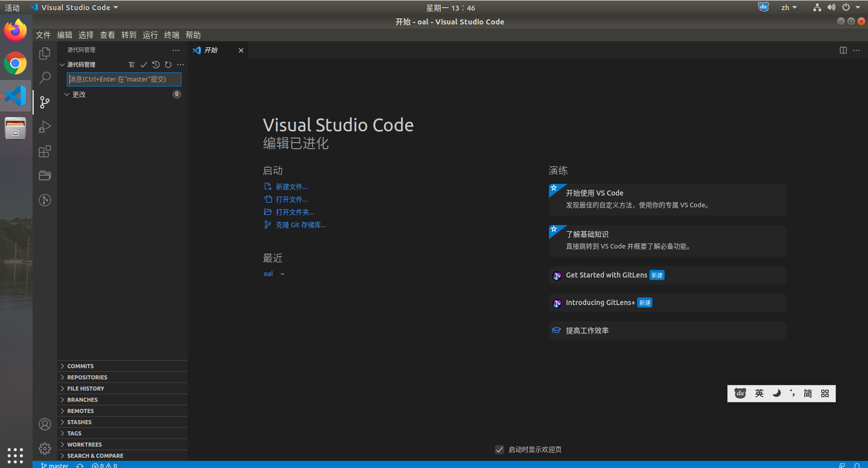Expand the COMMITS section
Screen dimensions: 868x468
pos(80,366)
